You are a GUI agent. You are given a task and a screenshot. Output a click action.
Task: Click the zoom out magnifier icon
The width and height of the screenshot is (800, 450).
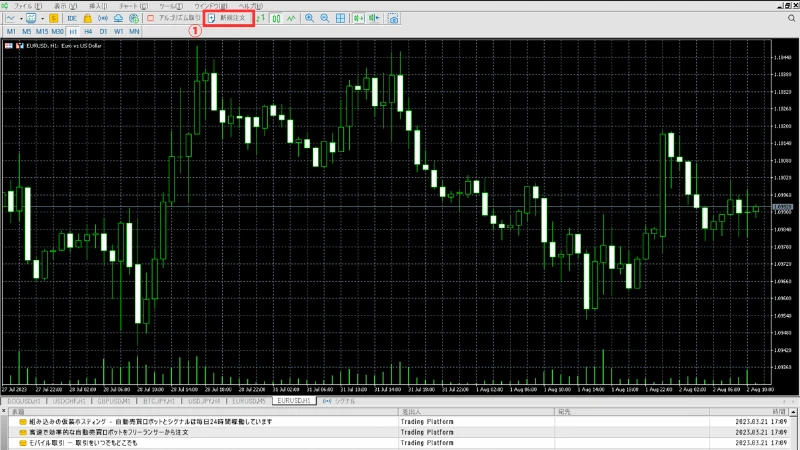[324, 18]
